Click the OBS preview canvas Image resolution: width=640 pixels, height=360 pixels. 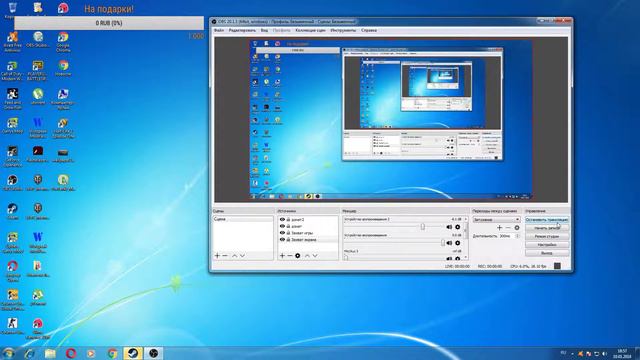click(x=391, y=119)
